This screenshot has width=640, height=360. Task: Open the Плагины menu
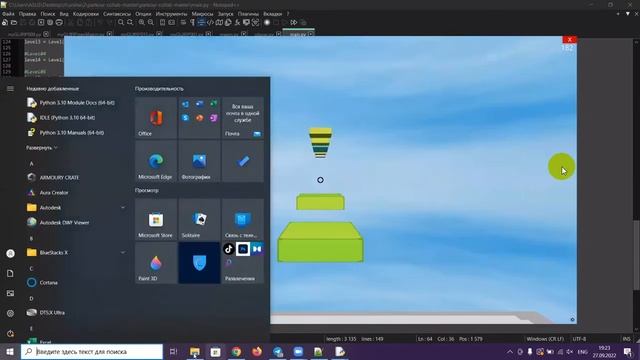tap(248, 14)
